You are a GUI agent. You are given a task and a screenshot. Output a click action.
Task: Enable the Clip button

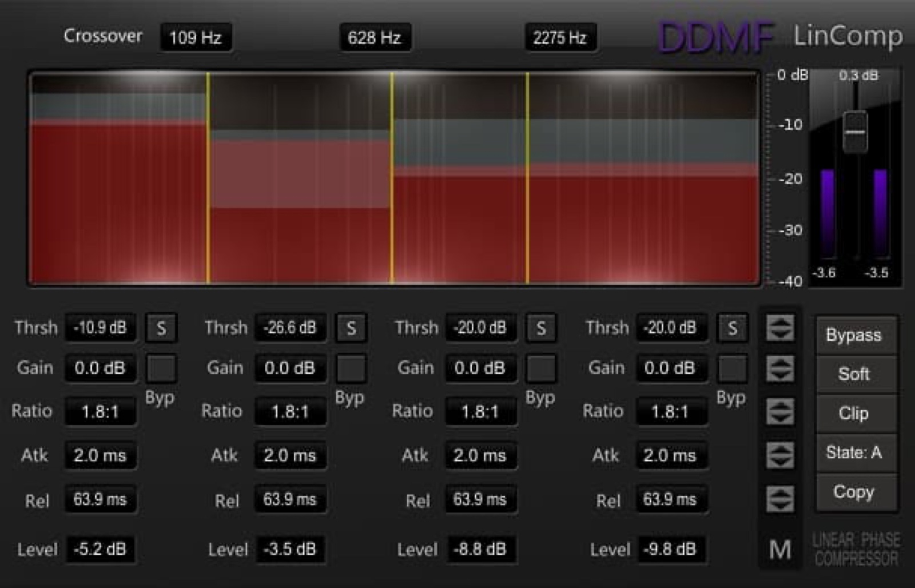coord(855,413)
